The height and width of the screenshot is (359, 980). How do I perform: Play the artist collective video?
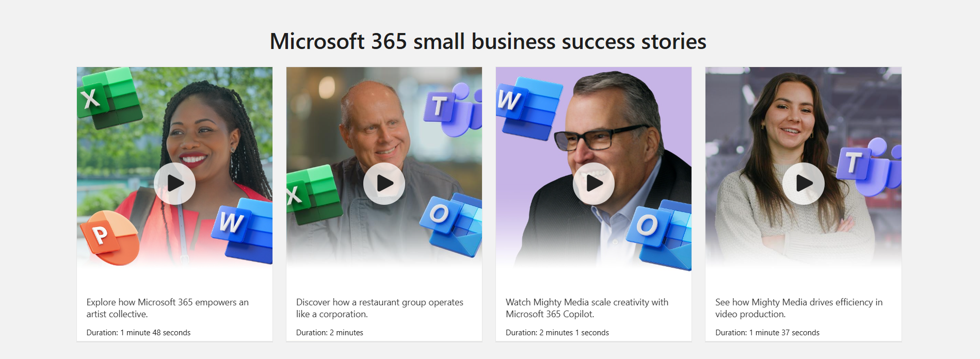coord(174,183)
